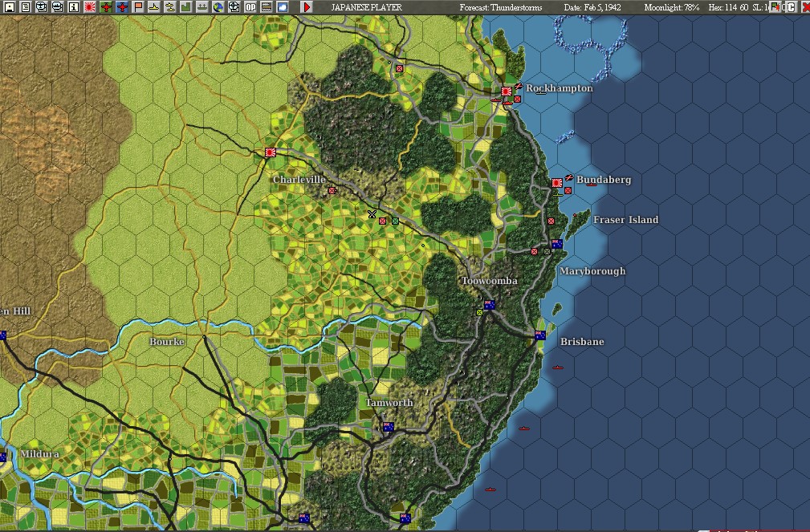Select the red plane on green background icon

[105, 6]
